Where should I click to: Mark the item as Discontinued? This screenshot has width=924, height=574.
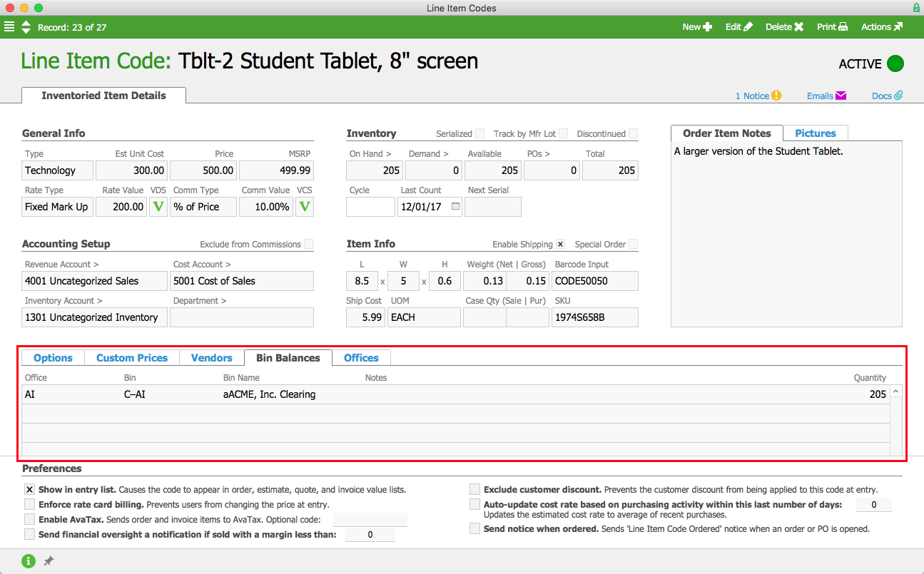(634, 133)
